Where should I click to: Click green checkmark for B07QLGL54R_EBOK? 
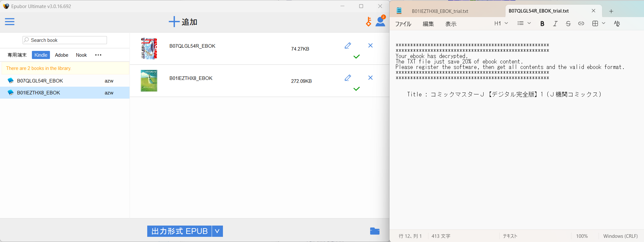click(x=356, y=57)
